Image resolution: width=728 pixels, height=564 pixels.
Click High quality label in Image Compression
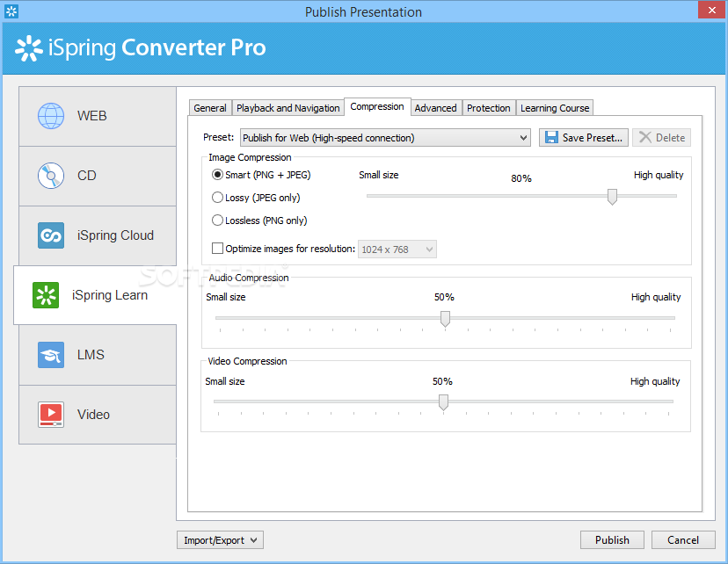point(659,175)
